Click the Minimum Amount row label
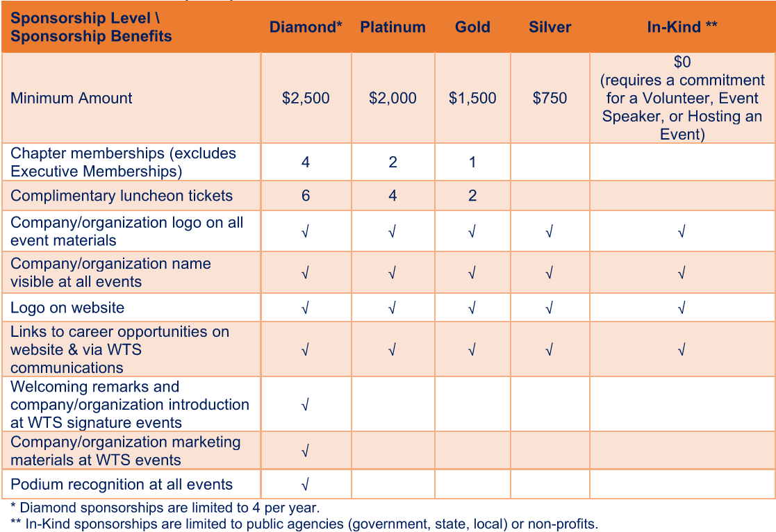 click(x=72, y=98)
